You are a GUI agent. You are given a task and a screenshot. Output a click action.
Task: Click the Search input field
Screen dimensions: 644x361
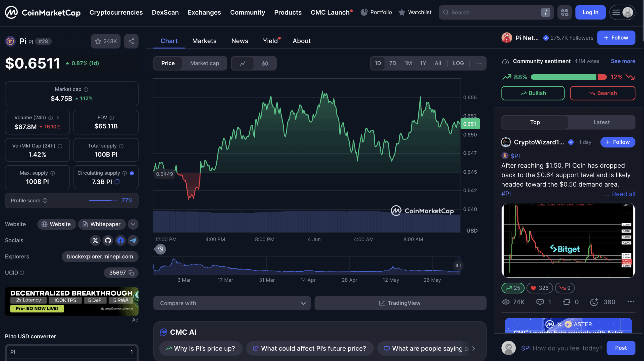point(496,12)
